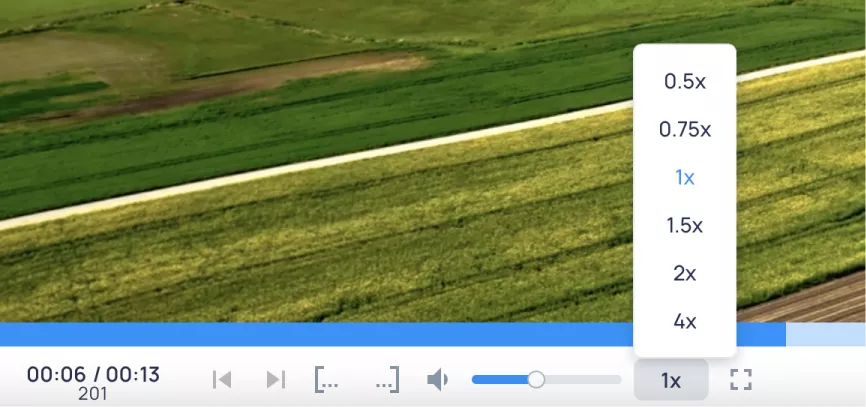Image resolution: width=866 pixels, height=407 pixels.
Task: Jump to previous frame button
Action: click(222, 379)
